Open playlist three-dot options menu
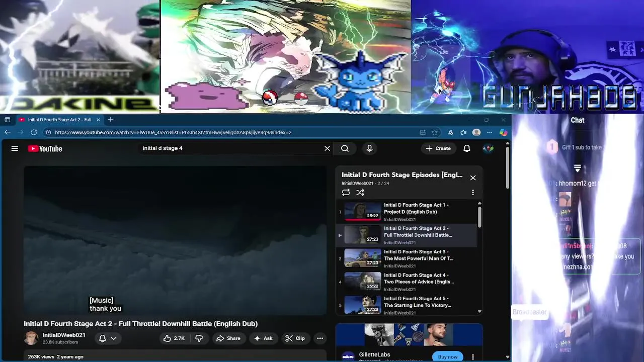 pyautogui.click(x=473, y=193)
